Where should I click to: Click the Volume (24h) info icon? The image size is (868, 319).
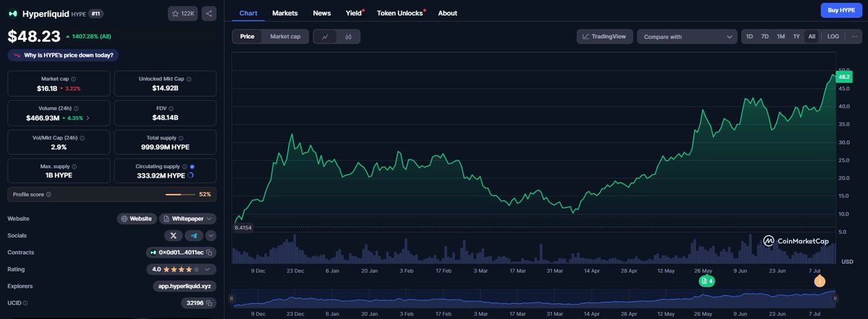pos(77,109)
